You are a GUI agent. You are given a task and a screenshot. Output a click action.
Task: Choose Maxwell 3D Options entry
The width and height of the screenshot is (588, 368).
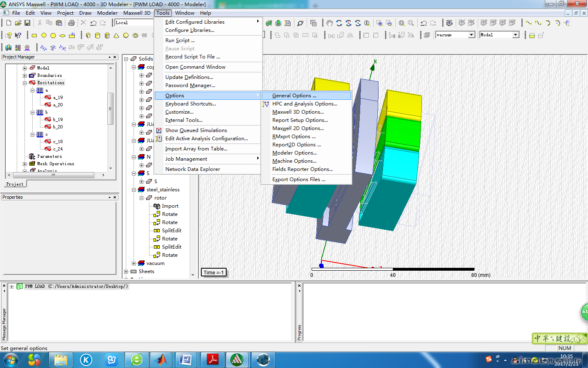click(306, 112)
